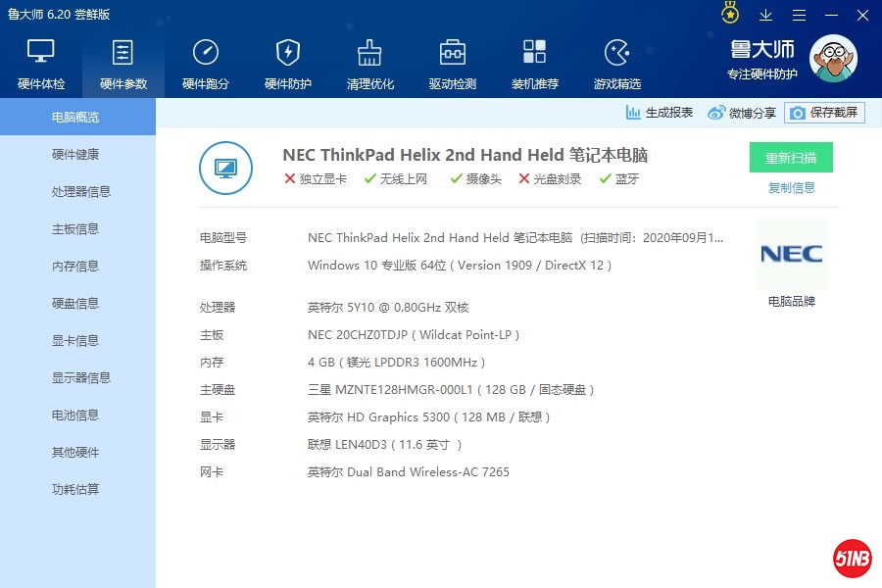
Task: Click the 复制信息 copy info link
Action: pos(791,188)
